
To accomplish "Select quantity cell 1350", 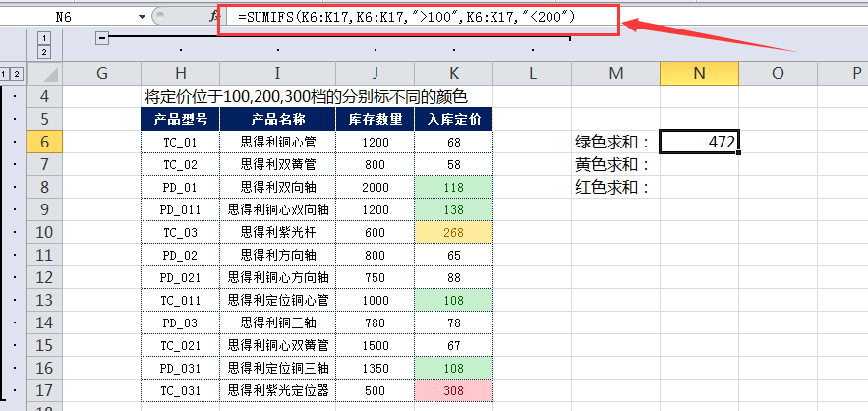I will coord(376,368).
